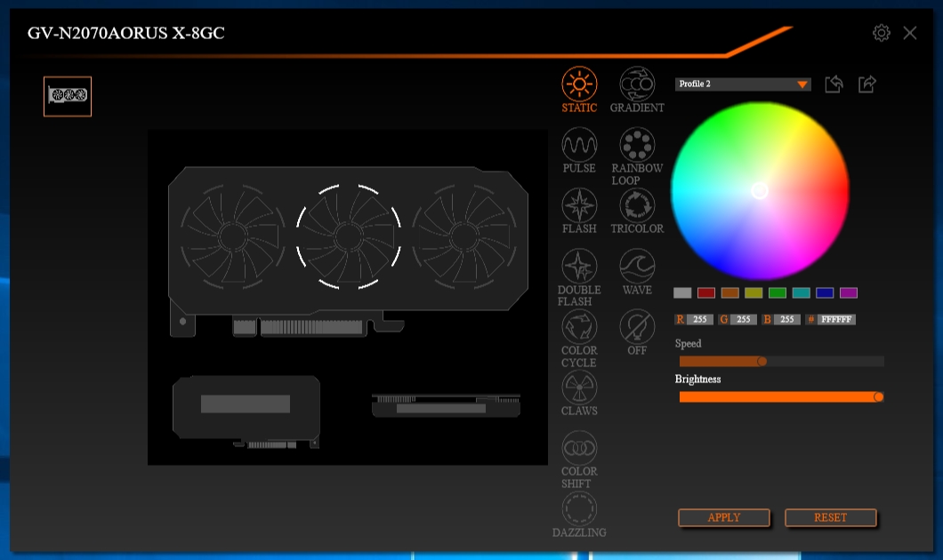The image size is (943, 560).
Task: Choose the Pulse lighting mode
Action: [579, 151]
